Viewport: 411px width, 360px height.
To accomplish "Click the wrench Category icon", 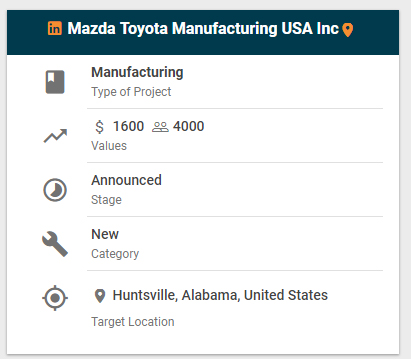I will tap(55, 244).
